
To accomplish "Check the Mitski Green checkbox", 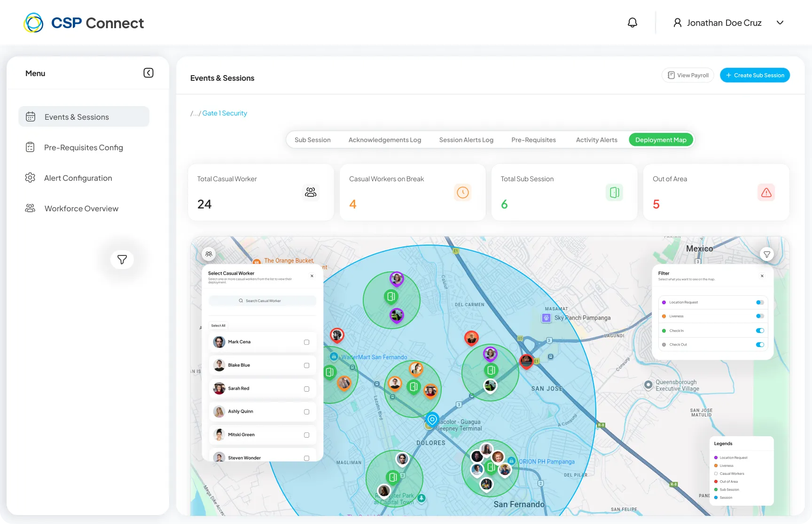I will (x=307, y=435).
